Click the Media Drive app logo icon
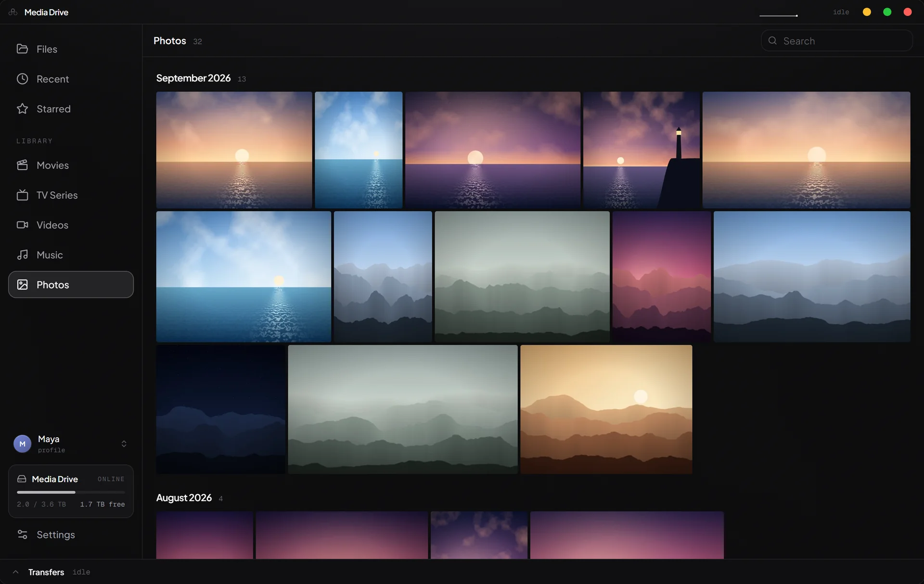The width and height of the screenshot is (924, 584). point(13,12)
